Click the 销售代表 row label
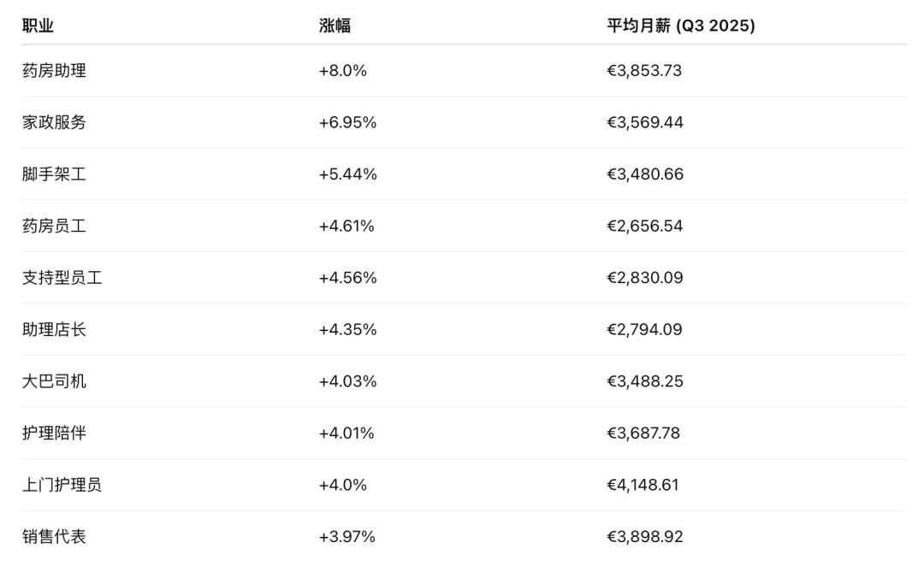Screen dimensions: 924x572 [54, 537]
